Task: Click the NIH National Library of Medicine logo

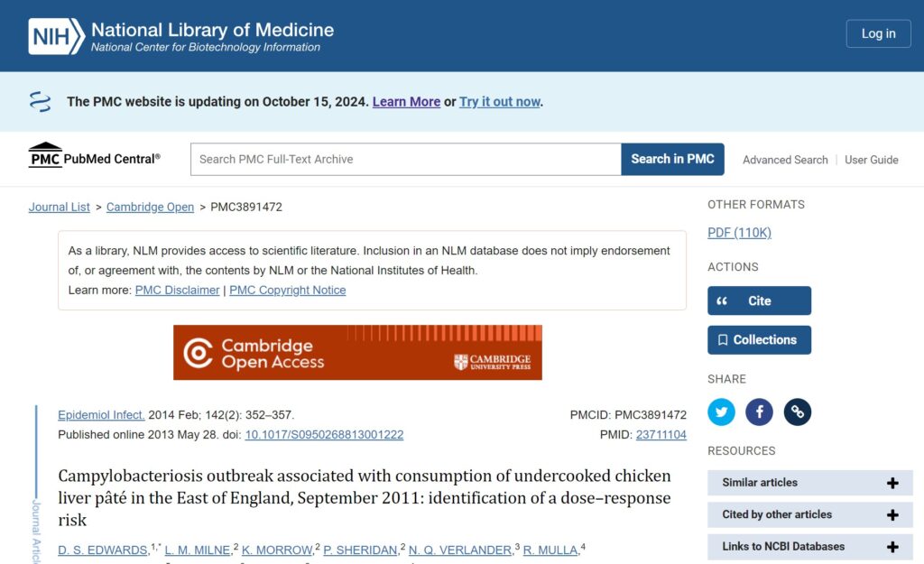Action: point(180,36)
